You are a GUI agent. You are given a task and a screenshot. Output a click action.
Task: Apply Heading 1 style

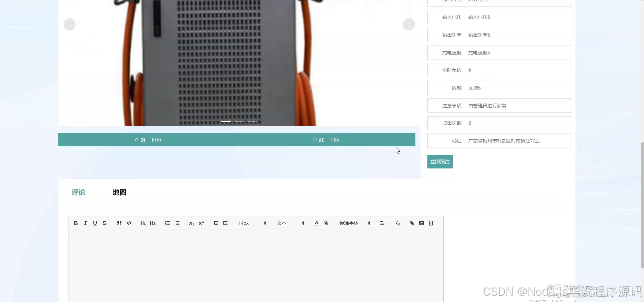(143, 223)
